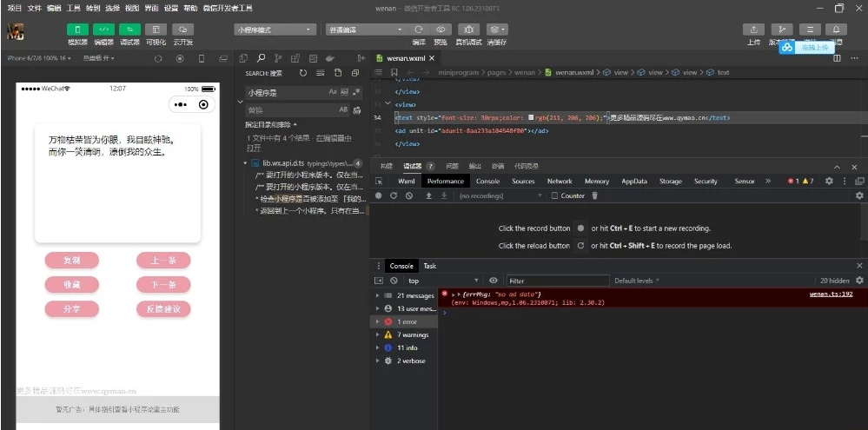Toggle match case in the search box
The image size is (868, 430).
click(x=333, y=92)
